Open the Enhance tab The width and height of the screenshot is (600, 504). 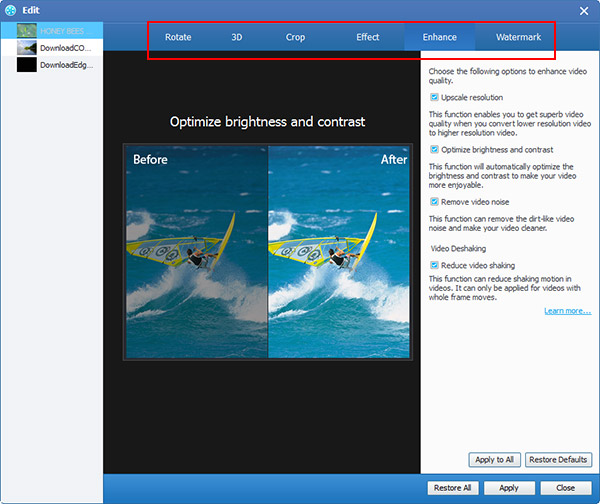pos(439,37)
